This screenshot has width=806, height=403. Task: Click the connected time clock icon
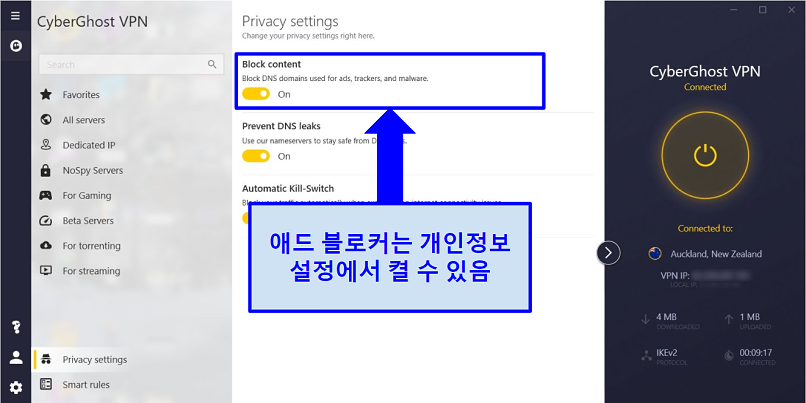729,355
